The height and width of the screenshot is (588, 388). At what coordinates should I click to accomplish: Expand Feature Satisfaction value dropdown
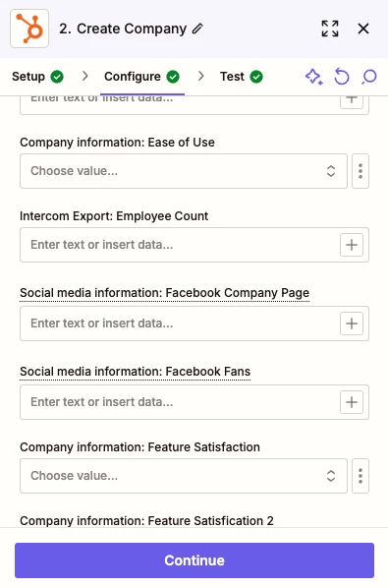(184, 476)
